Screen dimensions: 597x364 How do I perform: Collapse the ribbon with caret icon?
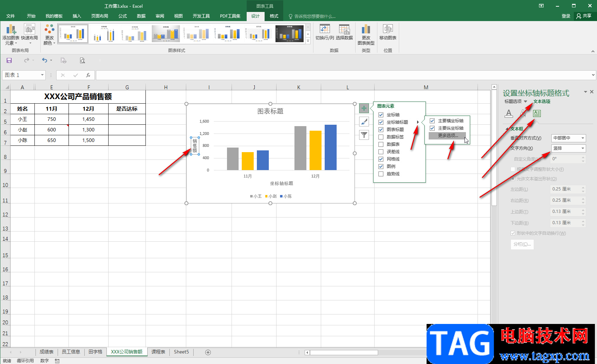coord(593,51)
